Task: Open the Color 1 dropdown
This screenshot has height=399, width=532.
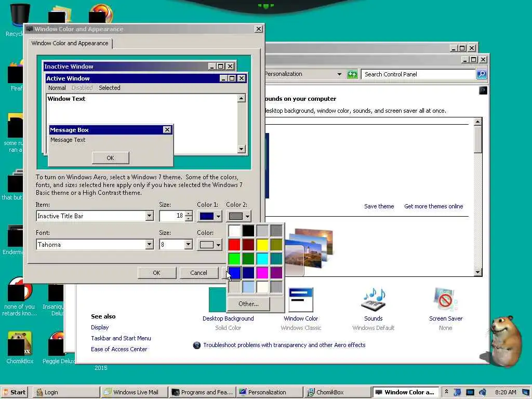Action: click(209, 216)
